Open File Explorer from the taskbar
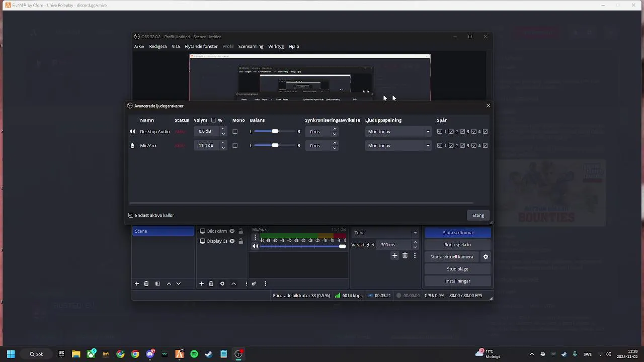 click(x=76, y=354)
